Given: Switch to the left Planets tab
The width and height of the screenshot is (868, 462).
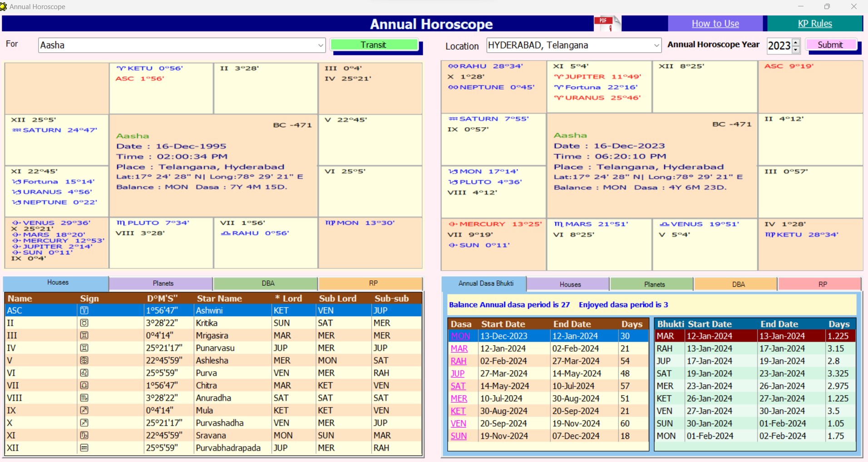Looking at the screenshot, I should 163,283.
